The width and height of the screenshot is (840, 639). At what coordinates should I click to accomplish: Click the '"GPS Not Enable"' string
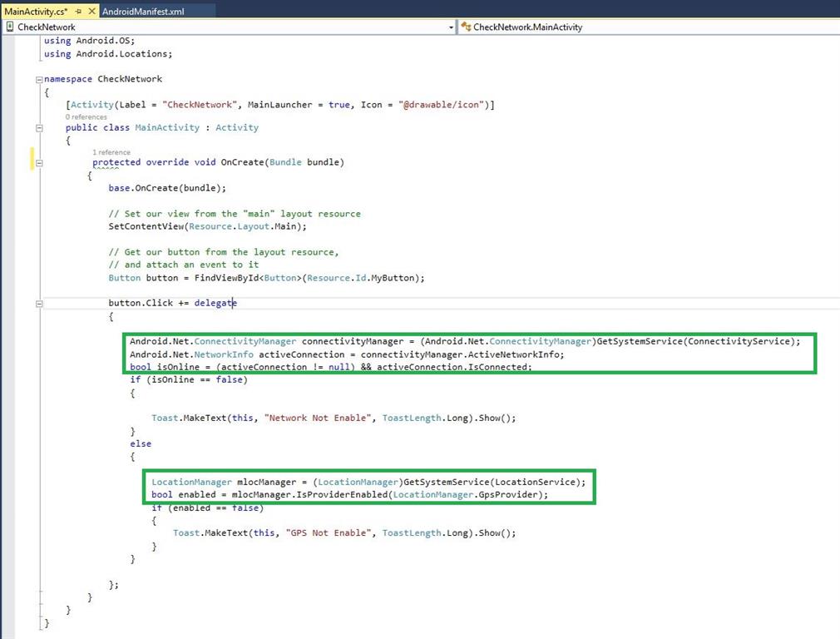[x=329, y=532]
